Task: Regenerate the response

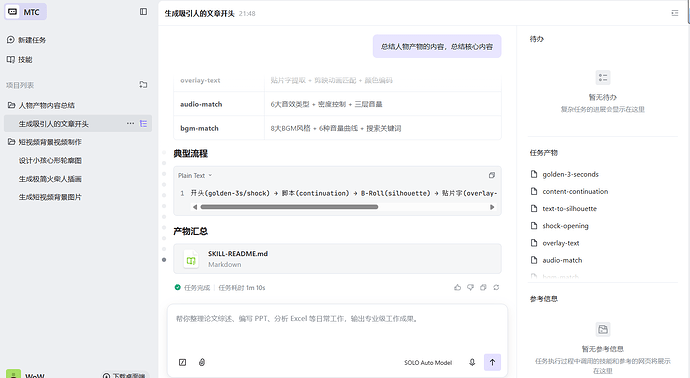Action: 496,287
